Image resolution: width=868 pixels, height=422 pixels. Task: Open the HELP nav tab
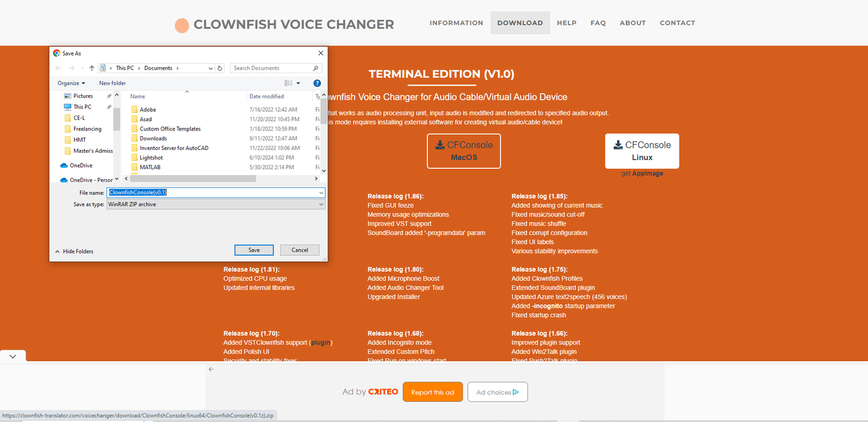pos(567,23)
